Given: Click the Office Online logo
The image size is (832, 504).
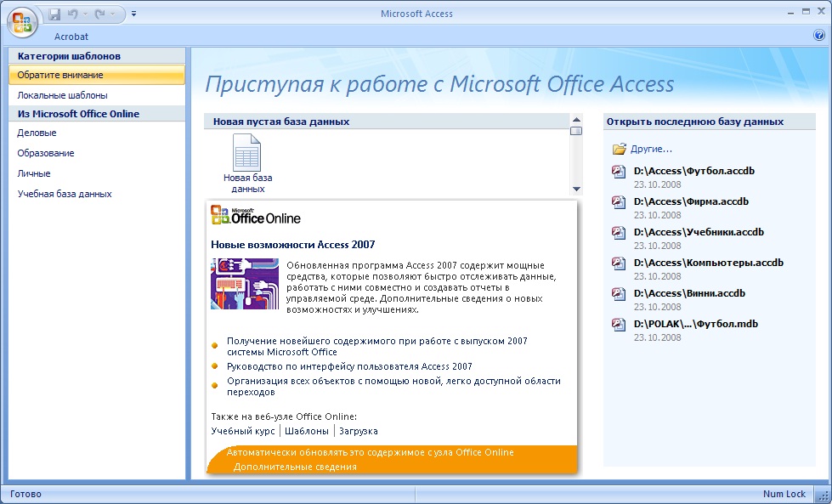Looking at the screenshot, I should pyautogui.click(x=256, y=215).
